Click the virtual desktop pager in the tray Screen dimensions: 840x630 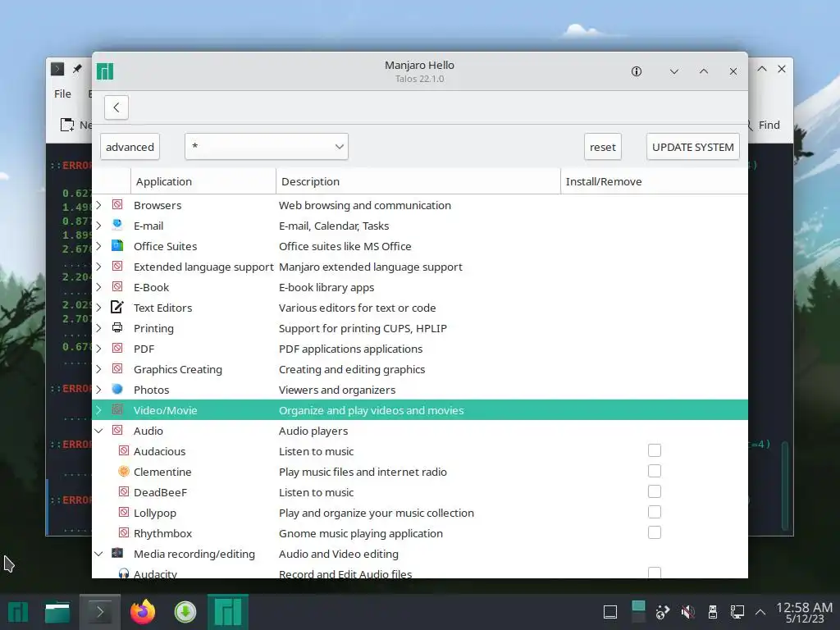click(638, 612)
